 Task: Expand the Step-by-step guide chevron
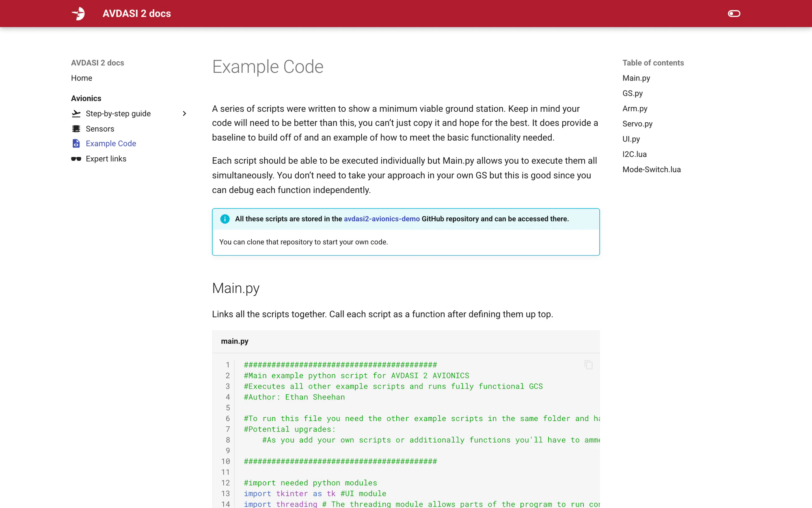click(184, 113)
